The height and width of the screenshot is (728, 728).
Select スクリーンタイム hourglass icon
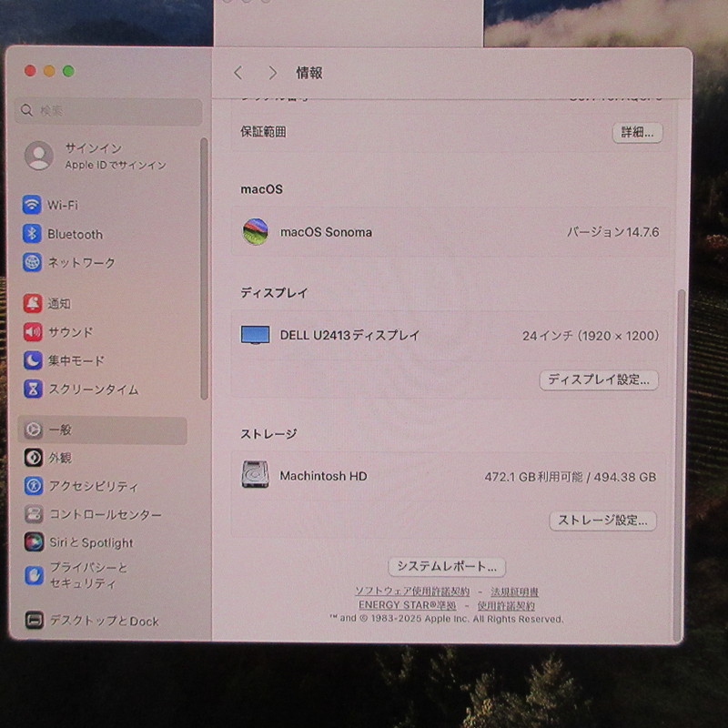pos(33,389)
